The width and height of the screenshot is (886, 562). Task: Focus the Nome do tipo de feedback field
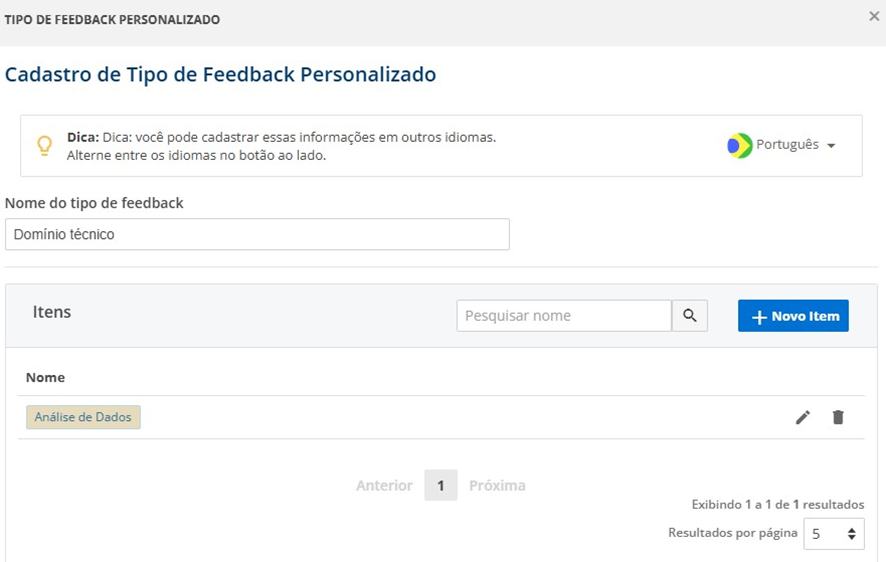point(257,234)
